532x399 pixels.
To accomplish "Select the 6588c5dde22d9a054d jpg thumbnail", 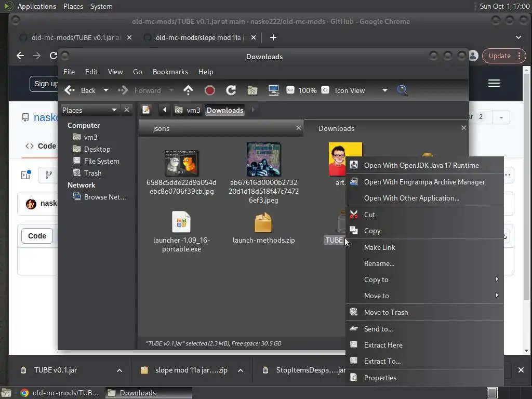I will pyautogui.click(x=181, y=163).
